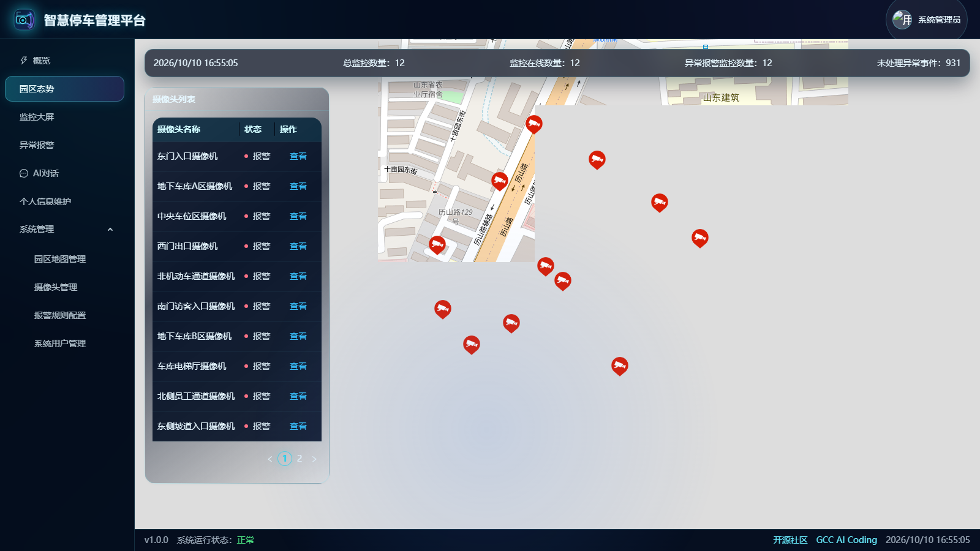
Task: Click the 异常报警监控数量: 12 statistic
Action: point(728,63)
